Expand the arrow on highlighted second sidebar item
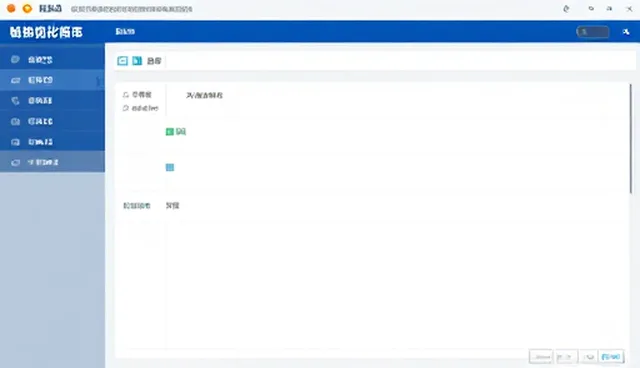This screenshot has height=368, width=640. 98,81
